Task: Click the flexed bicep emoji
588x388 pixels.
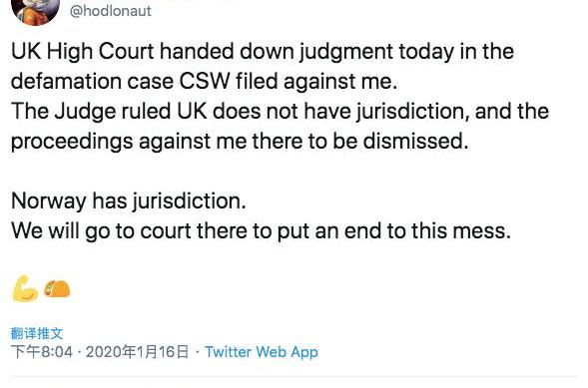Action: coord(25,288)
